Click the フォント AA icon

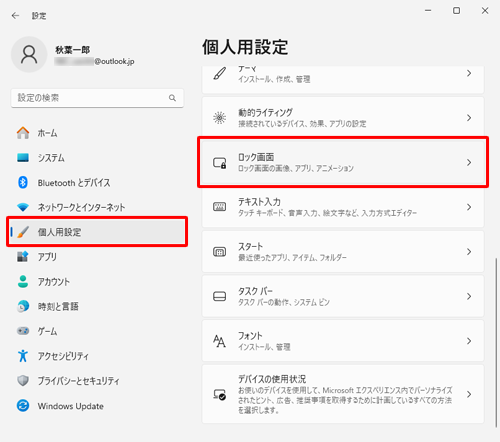tap(220, 341)
